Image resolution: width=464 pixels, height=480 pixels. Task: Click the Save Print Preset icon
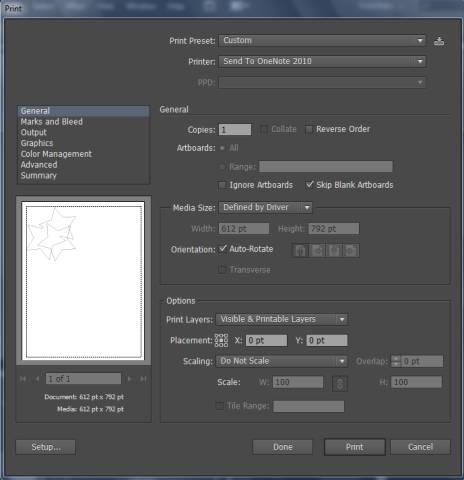(x=439, y=41)
